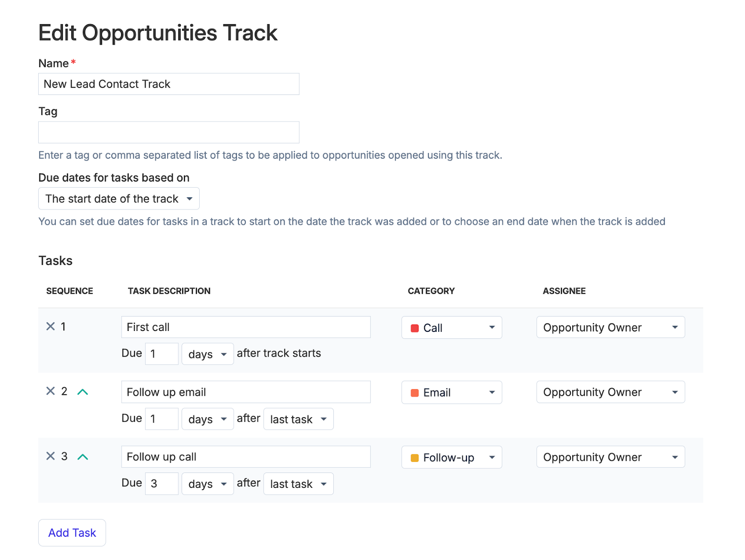Remove task 3 with the X icon

click(x=50, y=456)
